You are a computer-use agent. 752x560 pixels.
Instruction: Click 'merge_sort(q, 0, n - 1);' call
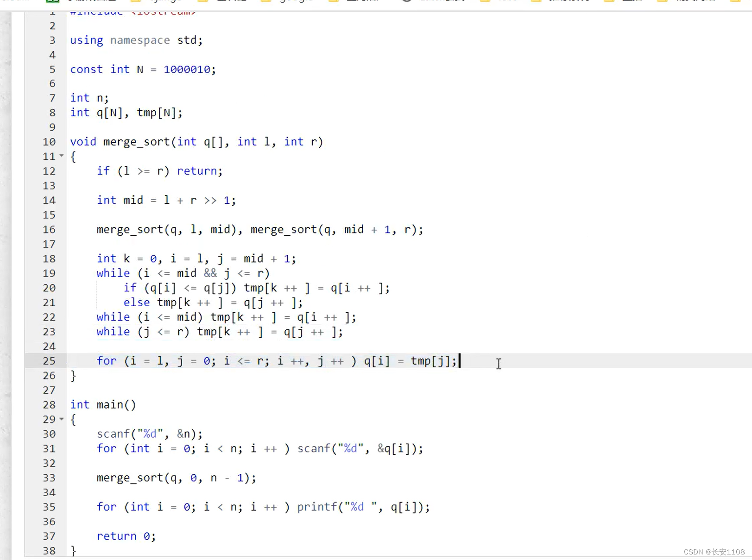click(x=176, y=478)
